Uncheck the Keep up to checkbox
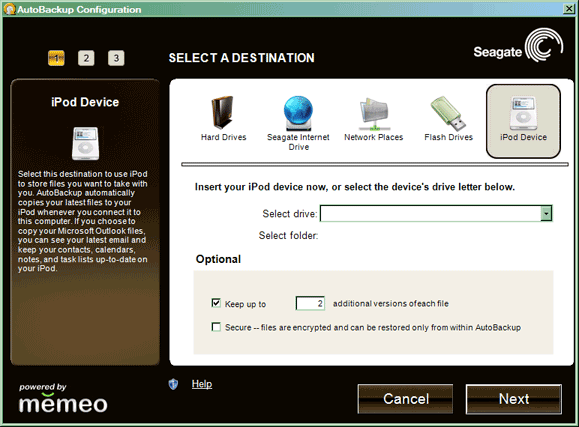This screenshot has height=427, width=579. tap(216, 303)
